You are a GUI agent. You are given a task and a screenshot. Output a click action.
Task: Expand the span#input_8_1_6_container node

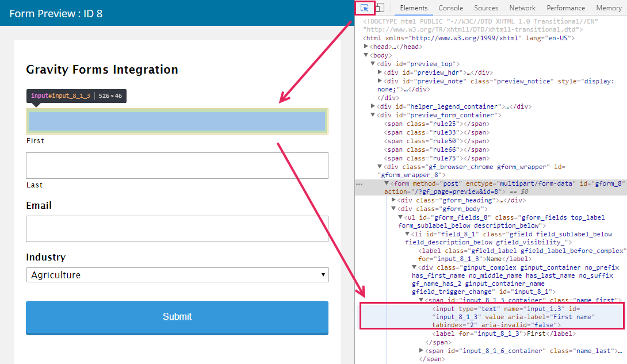(x=420, y=350)
